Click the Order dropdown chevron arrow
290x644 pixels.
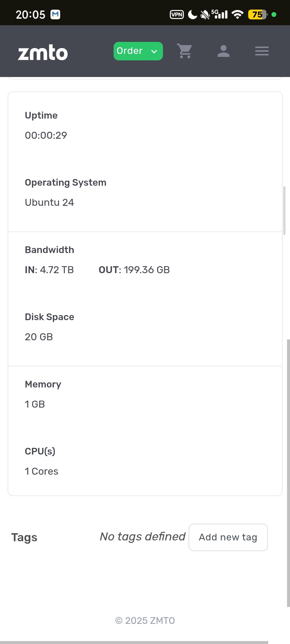[154, 51]
